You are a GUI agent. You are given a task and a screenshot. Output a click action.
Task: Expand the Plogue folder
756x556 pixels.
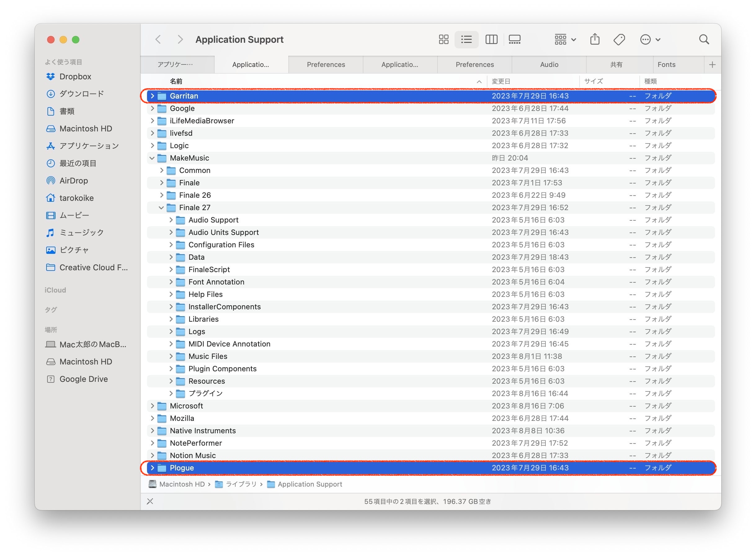click(x=152, y=468)
